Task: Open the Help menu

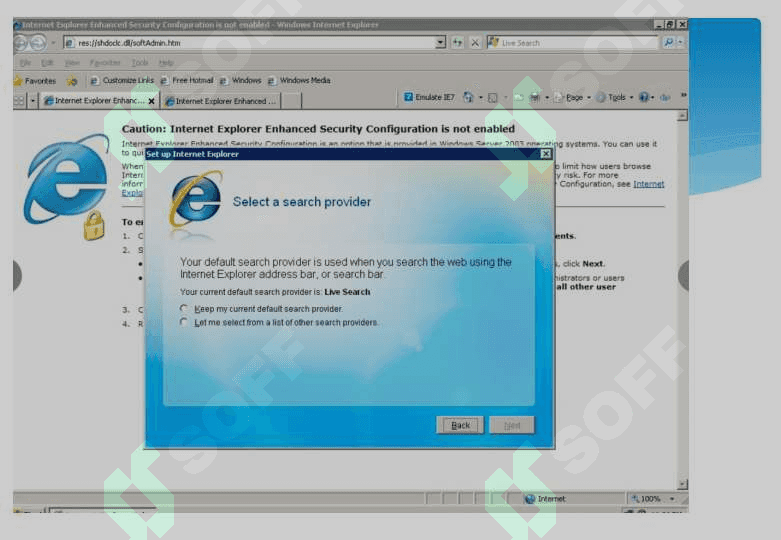Action: tap(166, 62)
